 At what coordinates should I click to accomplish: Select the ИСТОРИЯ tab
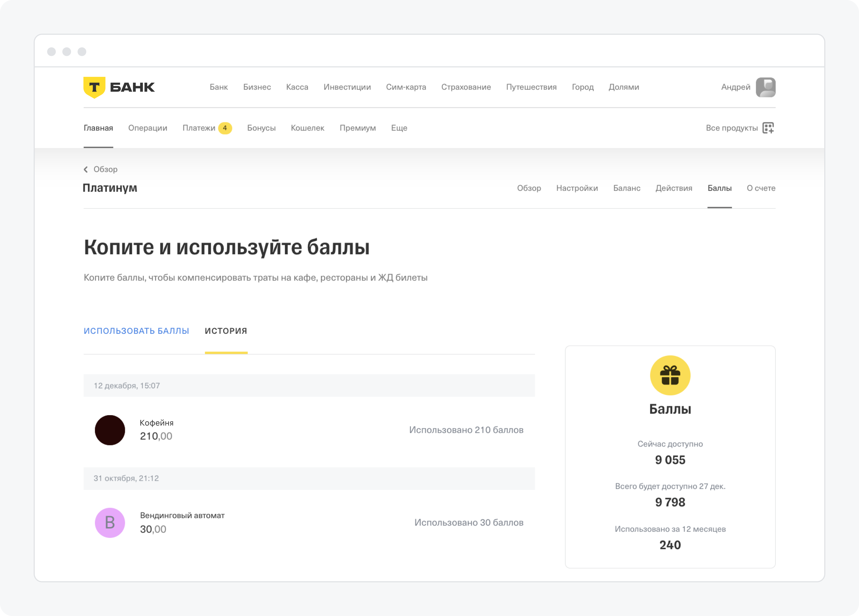(226, 331)
